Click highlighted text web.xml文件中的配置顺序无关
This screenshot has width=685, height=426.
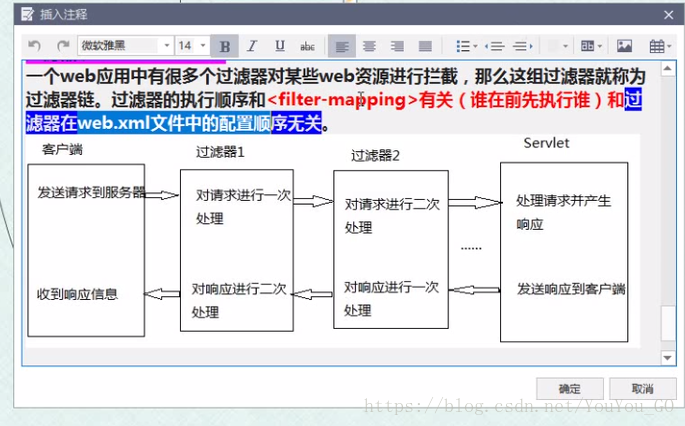coord(200,123)
